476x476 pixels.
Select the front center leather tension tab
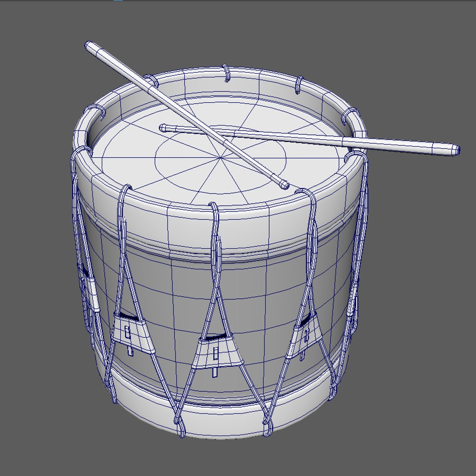coord(217,352)
